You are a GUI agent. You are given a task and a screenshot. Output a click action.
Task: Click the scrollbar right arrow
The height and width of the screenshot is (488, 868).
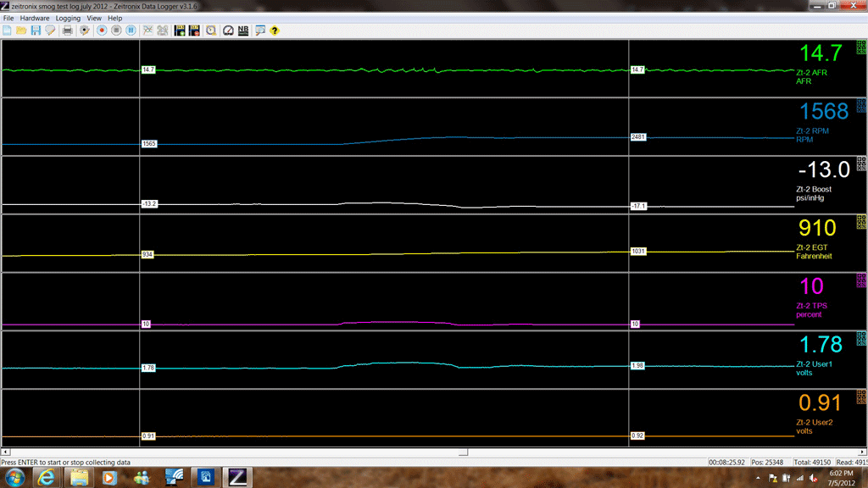click(x=862, y=452)
